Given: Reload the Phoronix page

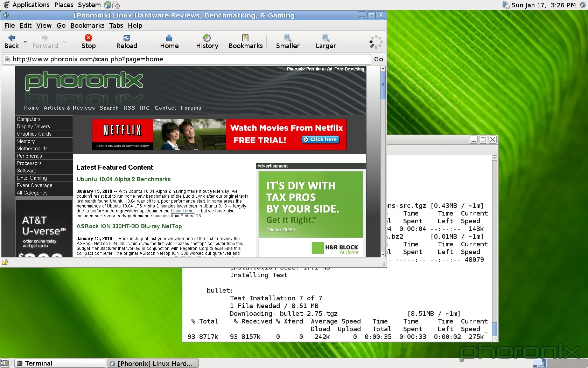Looking at the screenshot, I should point(127,41).
